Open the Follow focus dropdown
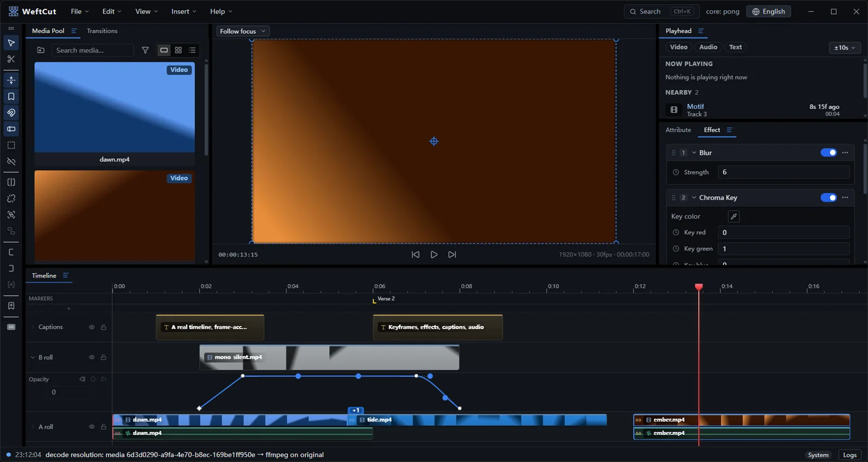 point(242,31)
